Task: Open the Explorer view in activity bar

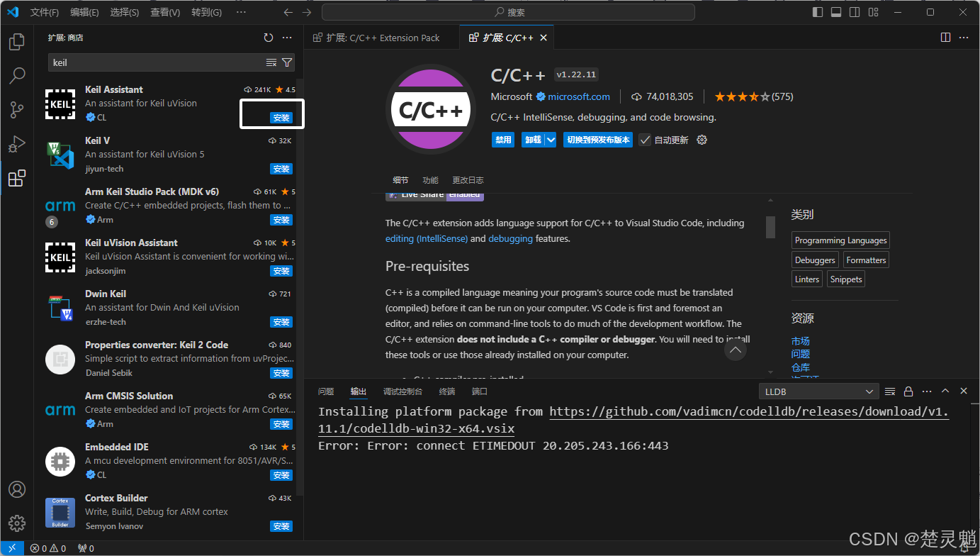Action: click(17, 41)
